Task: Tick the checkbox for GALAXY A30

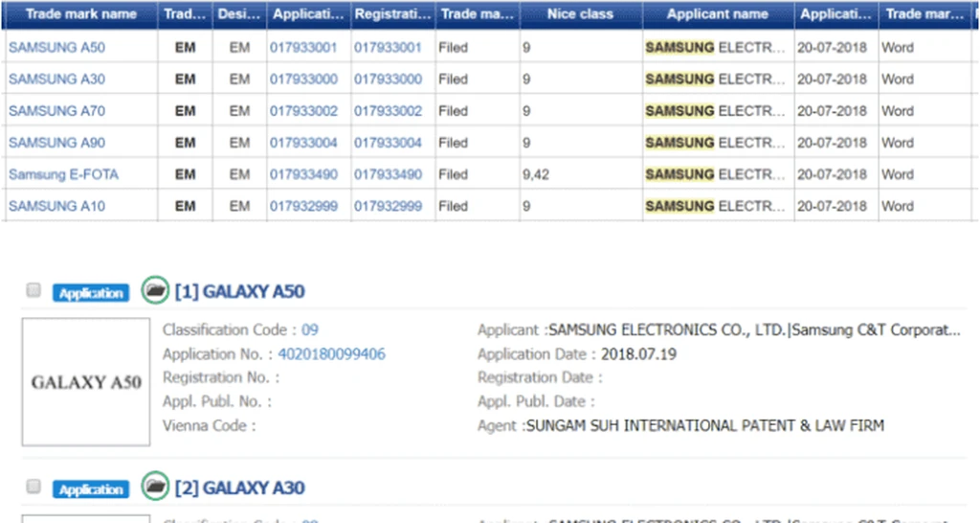Action: (x=33, y=486)
